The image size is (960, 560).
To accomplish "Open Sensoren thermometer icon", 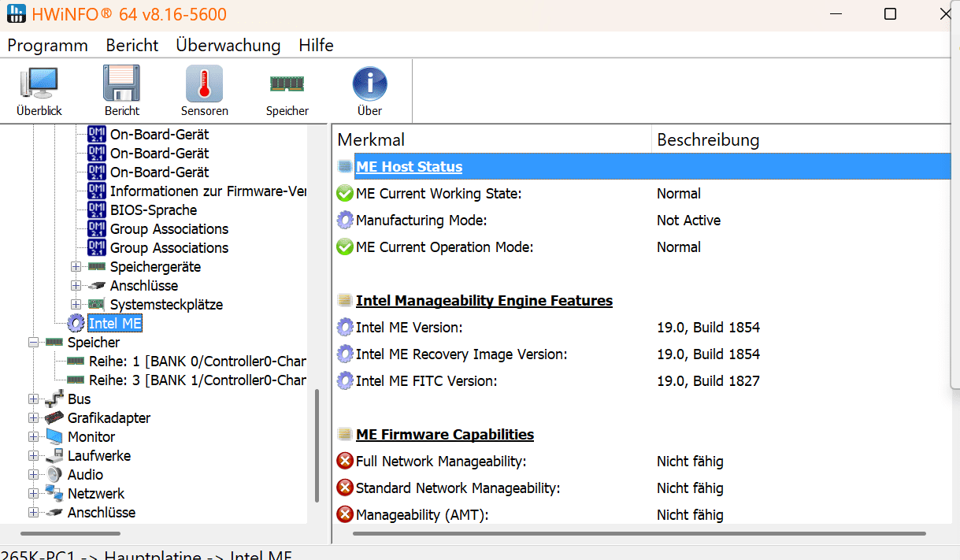I will [x=204, y=83].
